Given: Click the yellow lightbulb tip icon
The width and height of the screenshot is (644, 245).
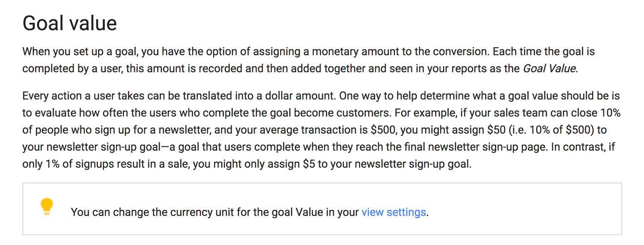Looking at the screenshot, I should click(46, 206).
